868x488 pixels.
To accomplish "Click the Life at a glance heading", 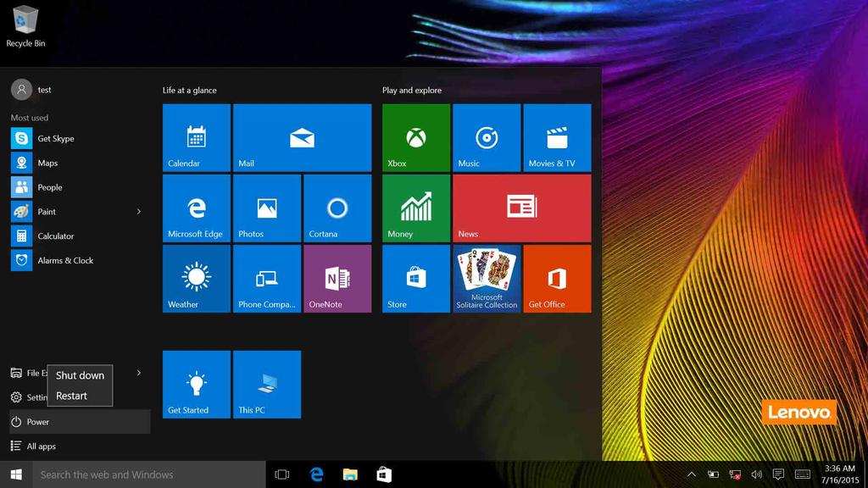I will (x=189, y=90).
